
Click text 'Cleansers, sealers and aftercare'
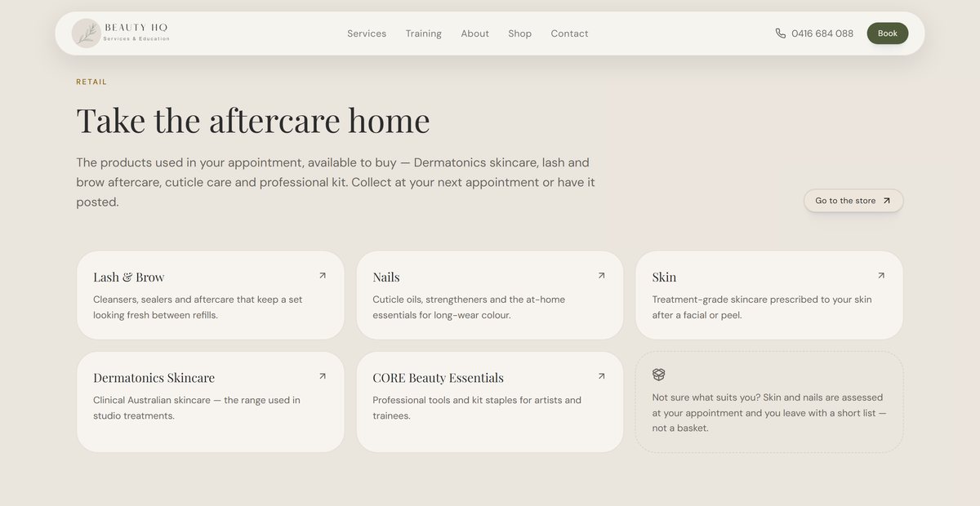tap(163, 300)
